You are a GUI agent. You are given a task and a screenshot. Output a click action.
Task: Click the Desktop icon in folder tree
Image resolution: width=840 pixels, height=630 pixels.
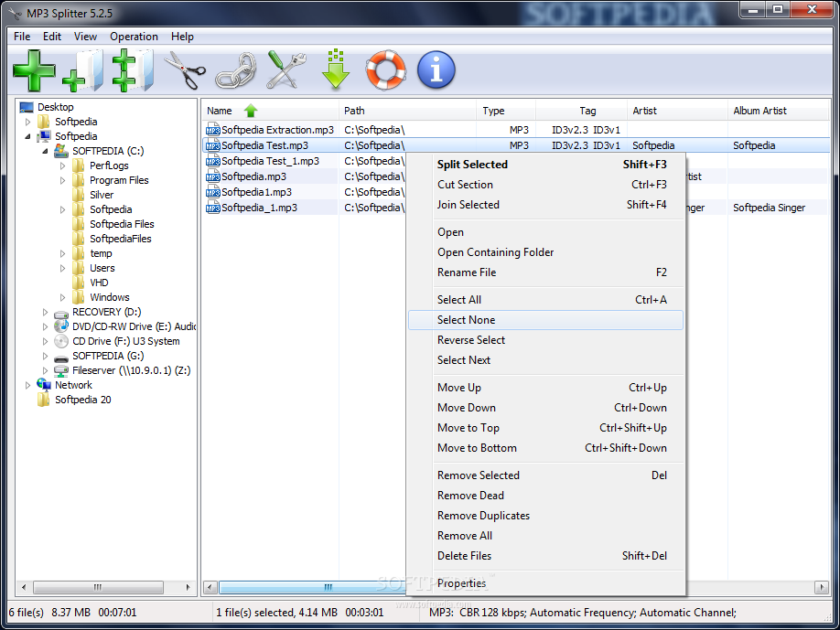pyautogui.click(x=27, y=107)
